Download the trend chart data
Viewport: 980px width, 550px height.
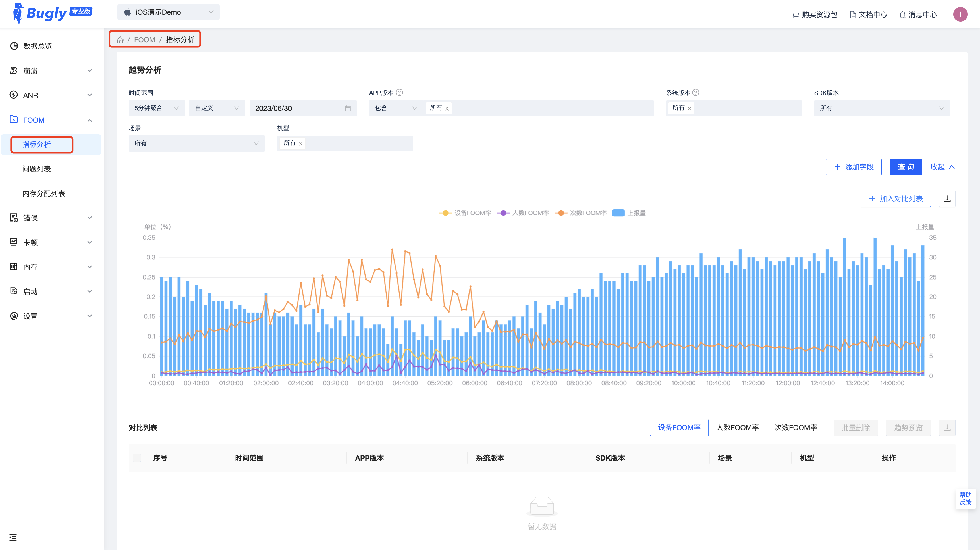point(947,199)
